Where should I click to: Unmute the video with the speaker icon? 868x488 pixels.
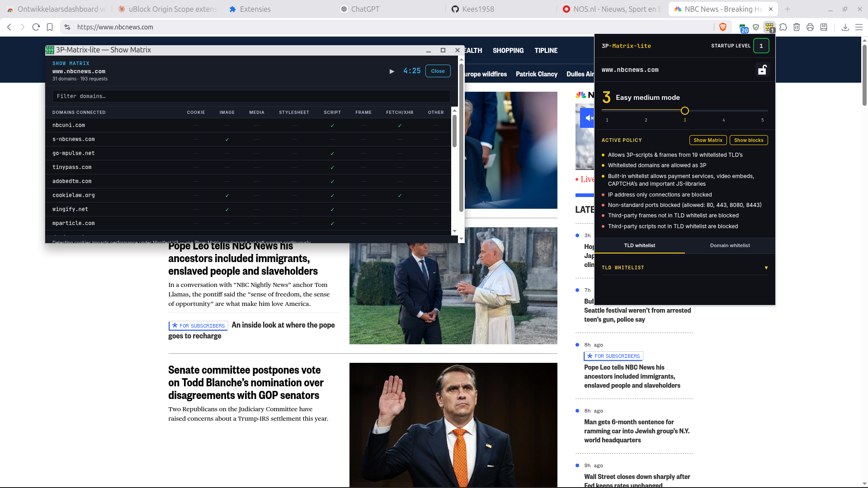pyautogui.click(x=589, y=118)
